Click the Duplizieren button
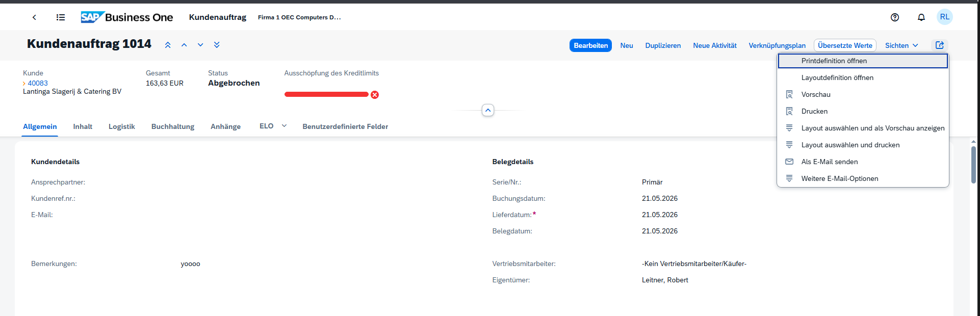Image resolution: width=980 pixels, height=316 pixels. click(x=663, y=45)
